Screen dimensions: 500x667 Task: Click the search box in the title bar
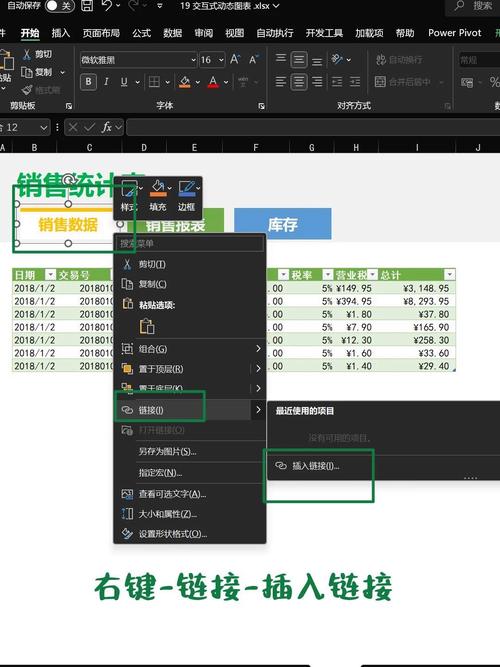point(472,6)
